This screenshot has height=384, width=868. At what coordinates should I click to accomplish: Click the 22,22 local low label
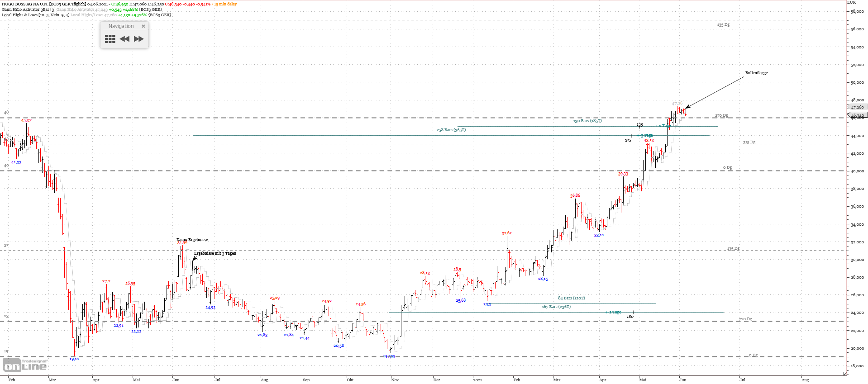136,331
